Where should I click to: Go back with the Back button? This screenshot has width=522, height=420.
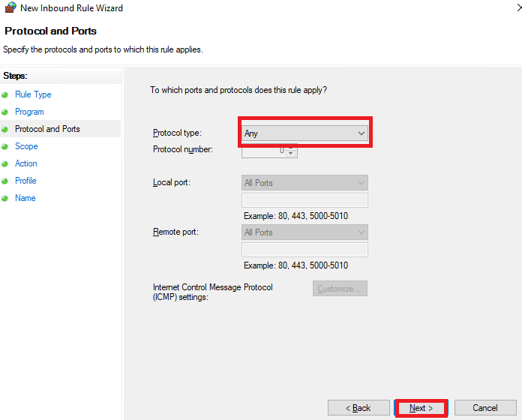tap(358, 408)
